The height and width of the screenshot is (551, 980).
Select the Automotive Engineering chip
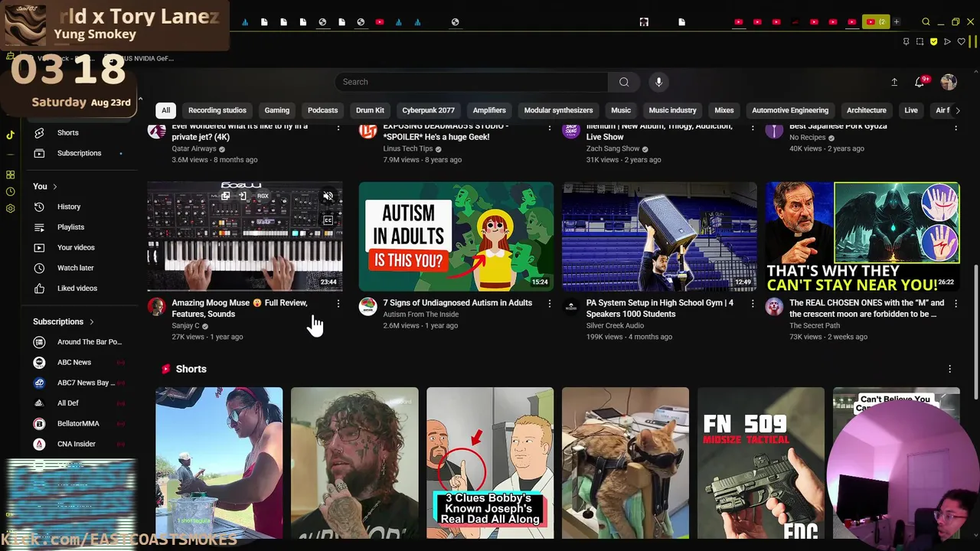tap(790, 110)
